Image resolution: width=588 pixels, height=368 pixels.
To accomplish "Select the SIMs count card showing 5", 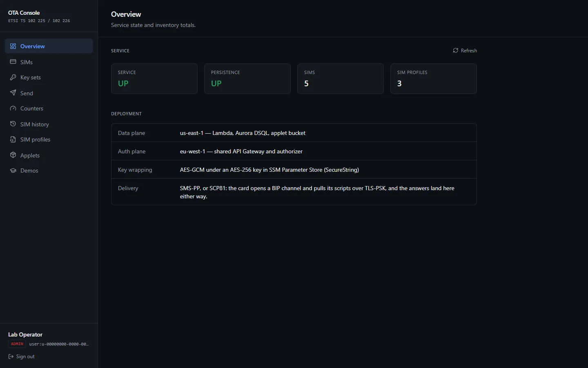I will pyautogui.click(x=341, y=79).
